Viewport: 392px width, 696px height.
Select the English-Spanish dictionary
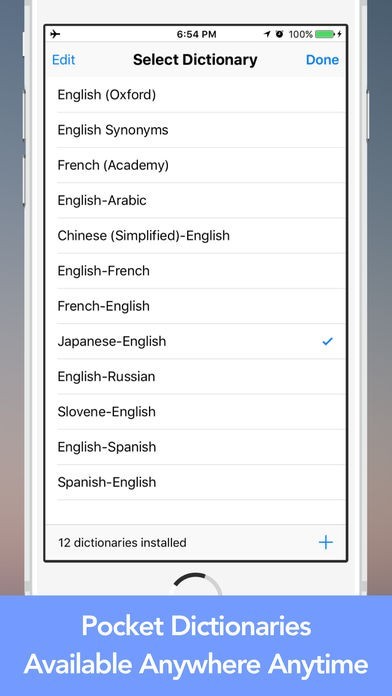[x=195, y=447]
